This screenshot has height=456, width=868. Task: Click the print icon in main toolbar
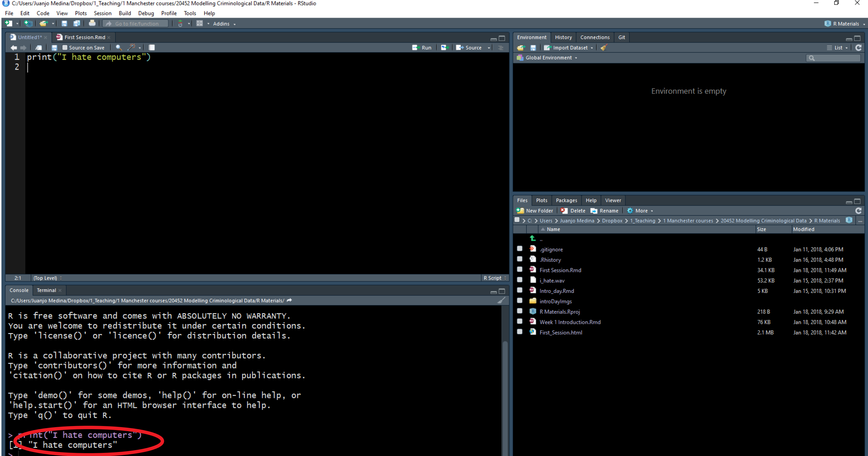(92, 23)
